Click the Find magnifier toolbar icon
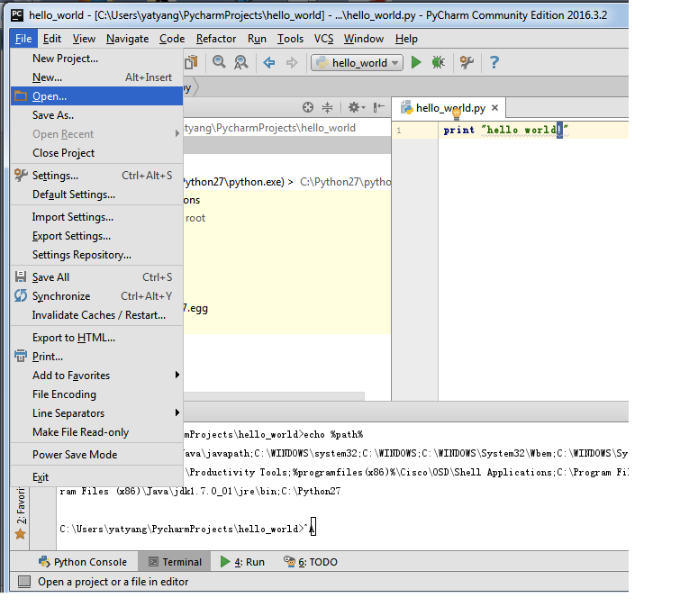This screenshot has height=616, width=680. pyautogui.click(x=219, y=62)
